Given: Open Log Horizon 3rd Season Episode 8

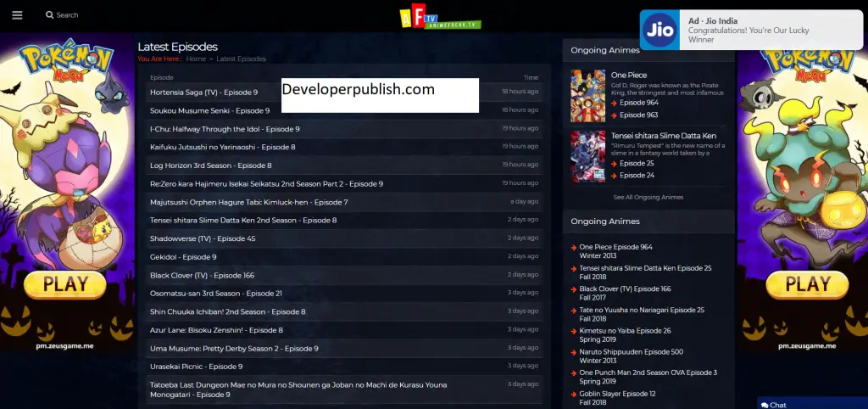Looking at the screenshot, I should pyautogui.click(x=211, y=165).
